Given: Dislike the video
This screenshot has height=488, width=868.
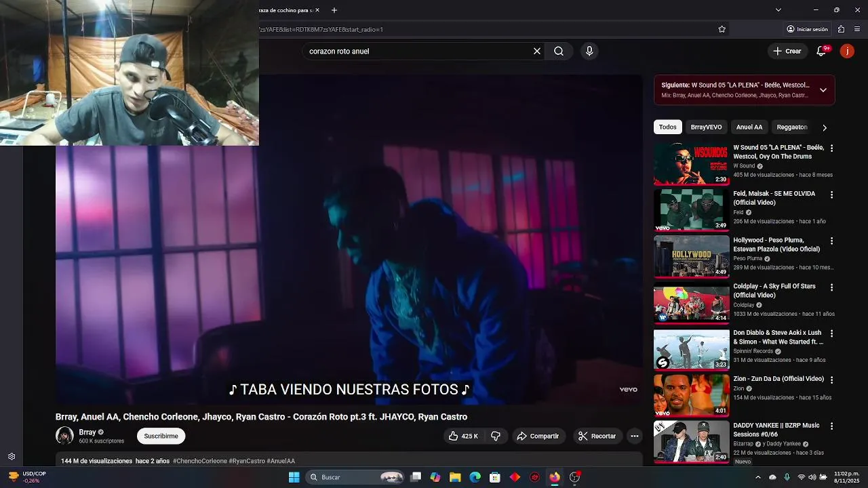Looking at the screenshot, I should pos(496,436).
